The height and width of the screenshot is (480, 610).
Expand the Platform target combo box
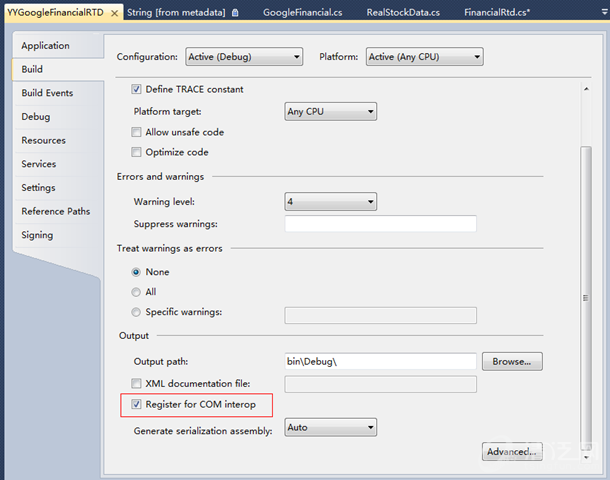330,111
